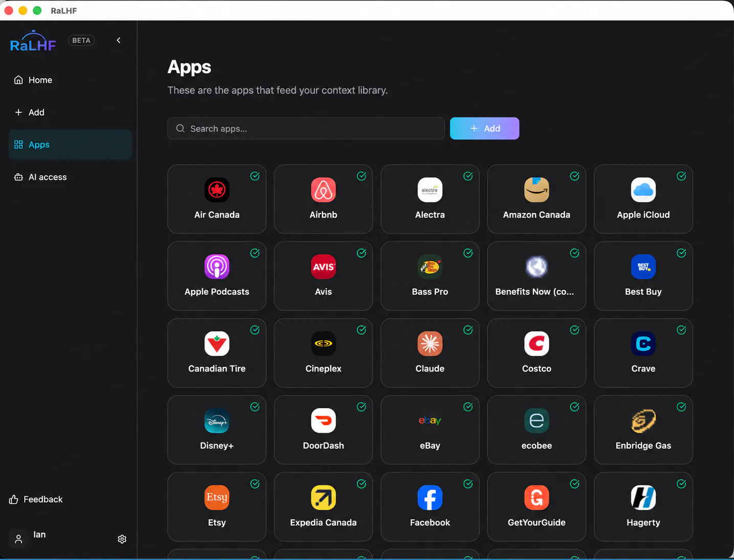734x560 pixels.
Task: Click the gradient Add button
Action: click(485, 129)
